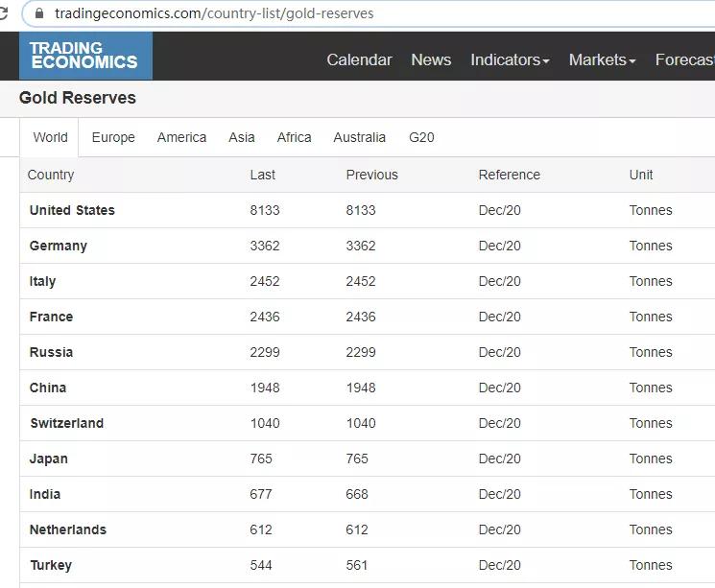715x588 pixels.
Task: Click Japan Last value 765
Action: tap(261, 459)
